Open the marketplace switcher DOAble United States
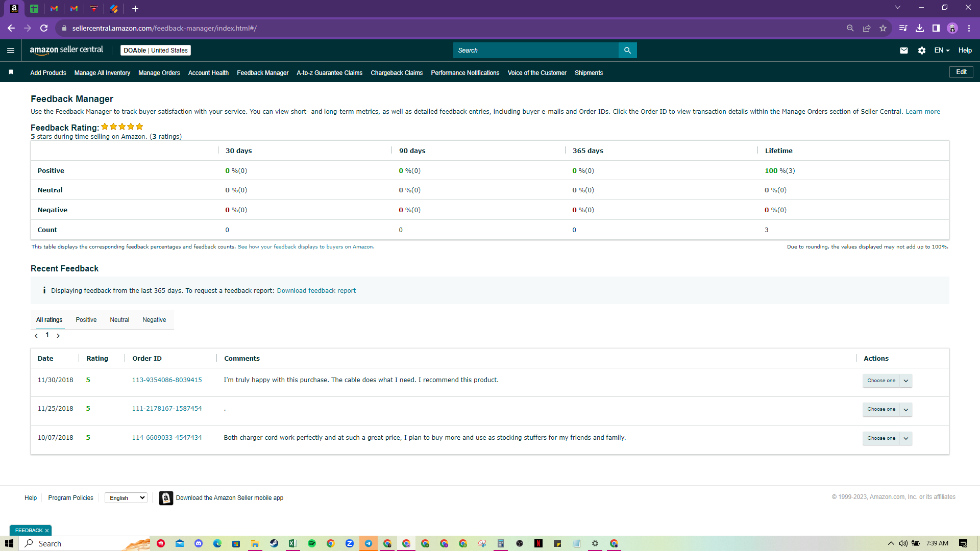The height and width of the screenshot is (551, 980). click(x=156, y=51)
